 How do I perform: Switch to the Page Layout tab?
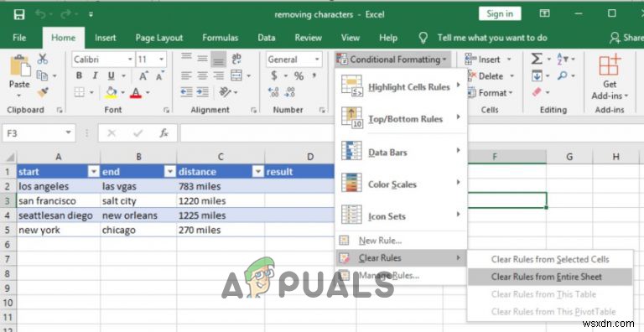pyautogui.click(x=159, y=38)
